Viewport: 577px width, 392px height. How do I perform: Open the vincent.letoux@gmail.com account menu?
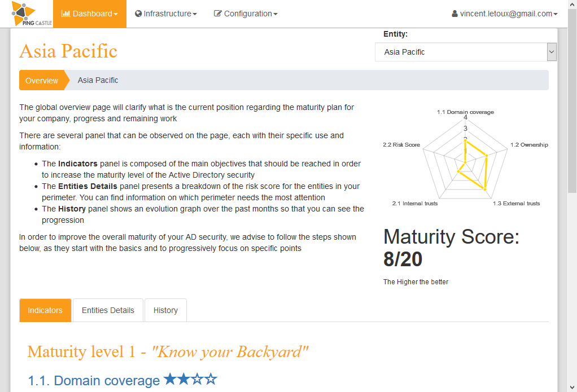505,14
